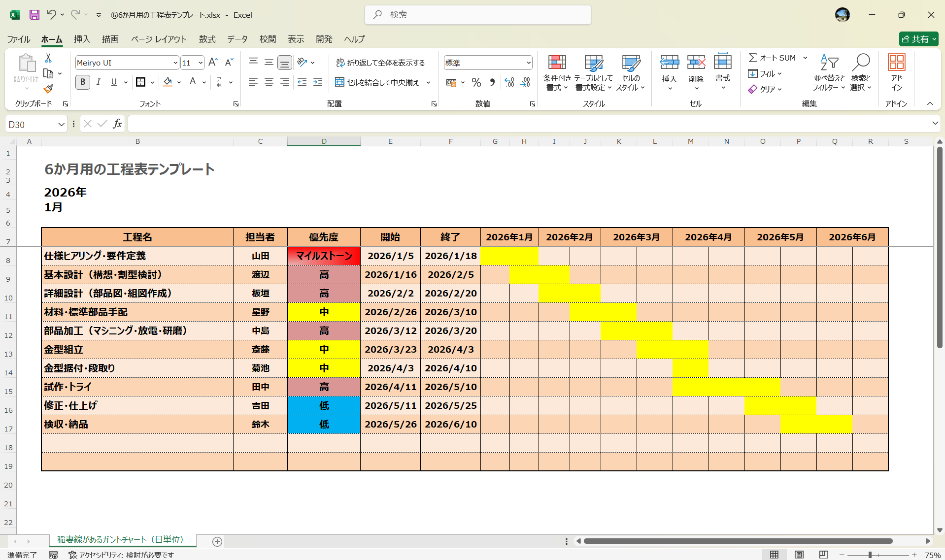The width and height of the screenshot is (945, 560).
Task: Expand the number format dropdown showing 標準
Action: click(x=528, y=63)
